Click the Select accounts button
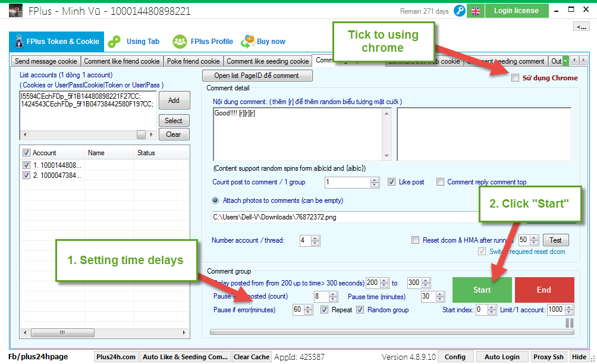 [174, 121]
